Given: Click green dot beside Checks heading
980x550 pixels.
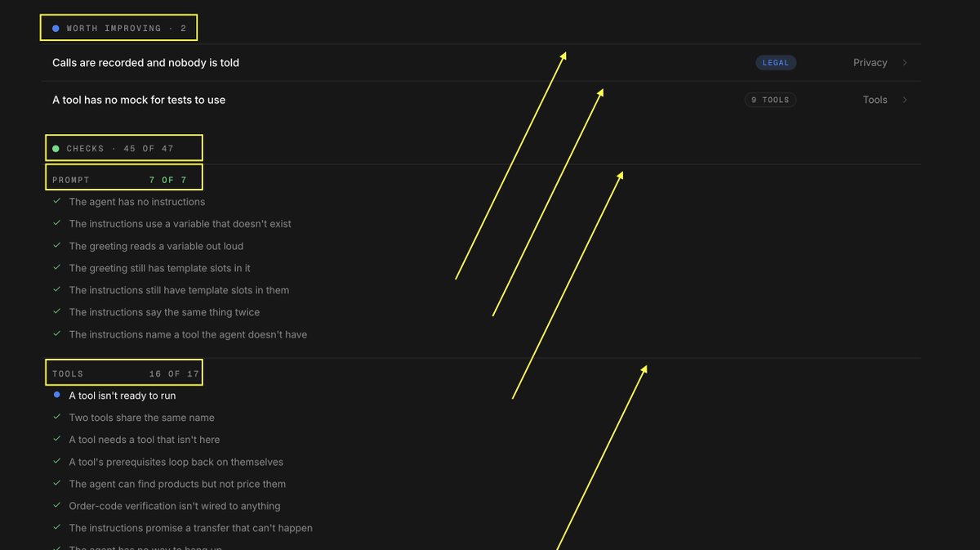Looking at the screenshot, I should (x=56, y=149).
